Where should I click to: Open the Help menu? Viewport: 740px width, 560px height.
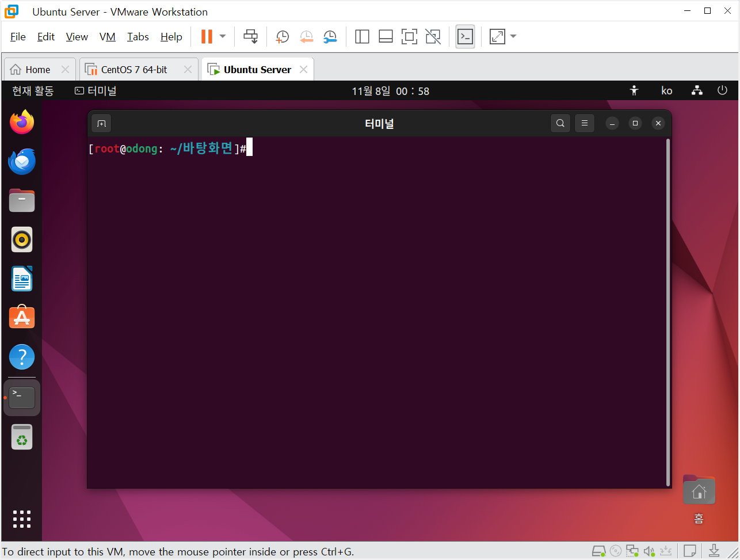tap(171, 37)
